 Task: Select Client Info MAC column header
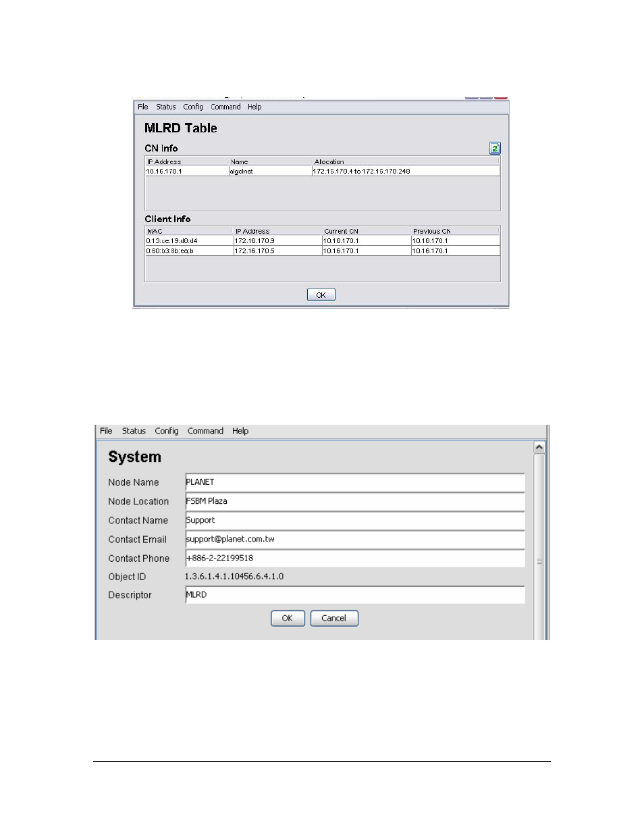click(190, 232)
